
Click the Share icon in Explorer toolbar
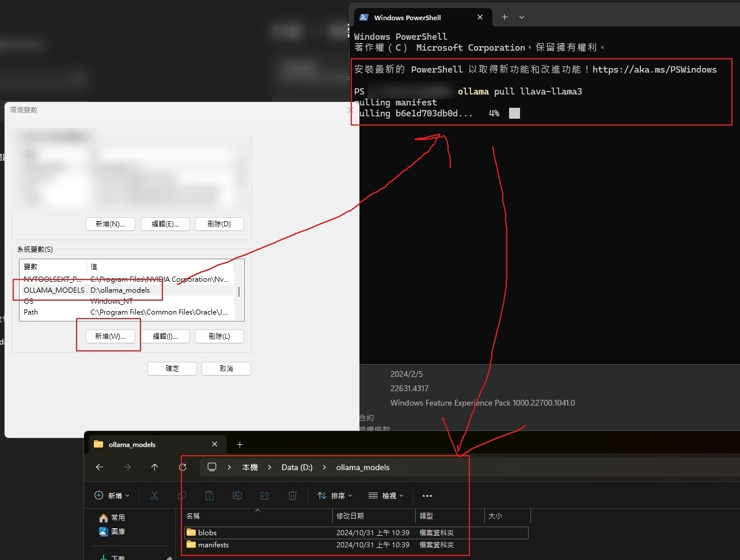coord(265,495)
